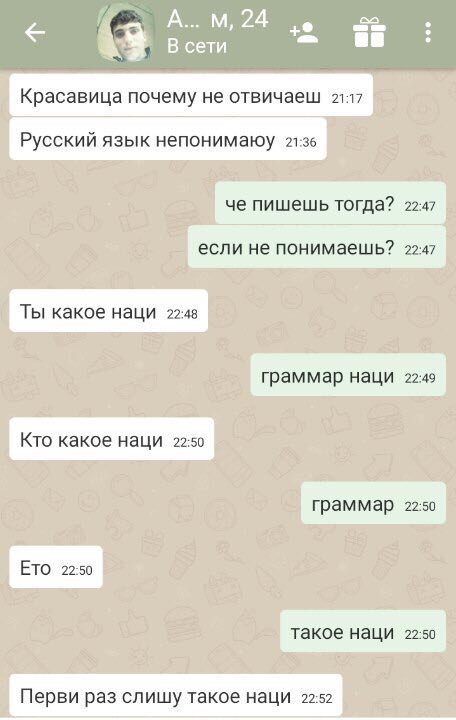Viewport: 456px width, 720px height.
Task: Tap the add friend icon
Action: (x=304, y=33)
